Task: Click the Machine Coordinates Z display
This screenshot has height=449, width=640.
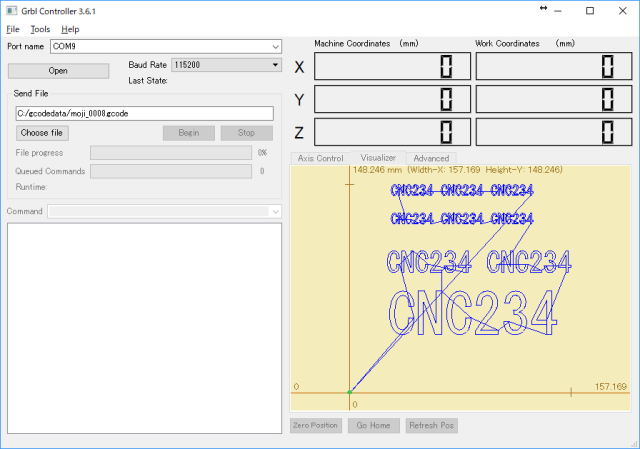Action: [x=392, y=132]
